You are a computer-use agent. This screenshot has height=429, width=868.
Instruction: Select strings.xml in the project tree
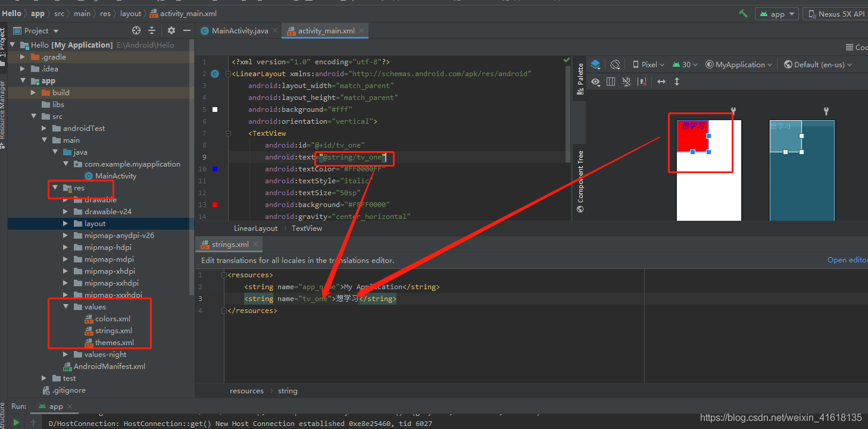pyautogui.click(x=113, y=331)
